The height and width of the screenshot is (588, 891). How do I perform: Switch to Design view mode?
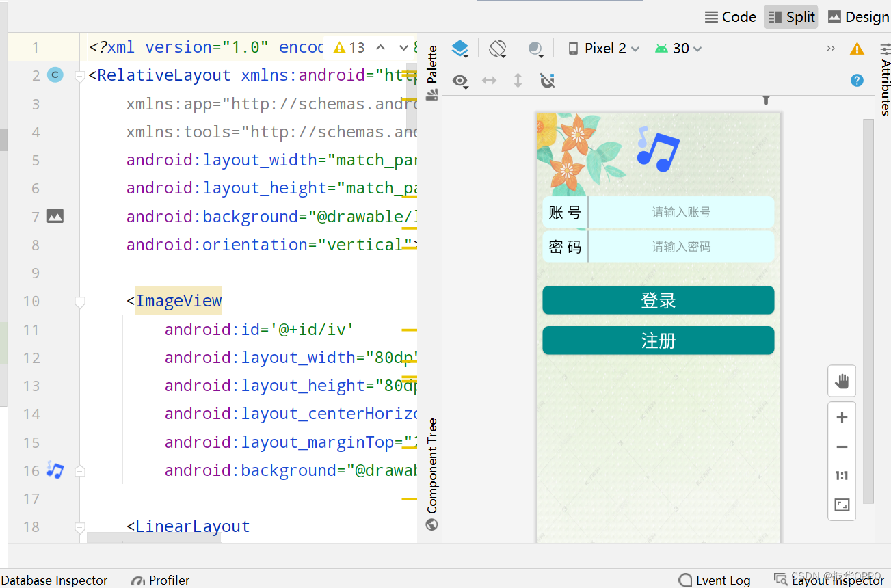(858, 17)
